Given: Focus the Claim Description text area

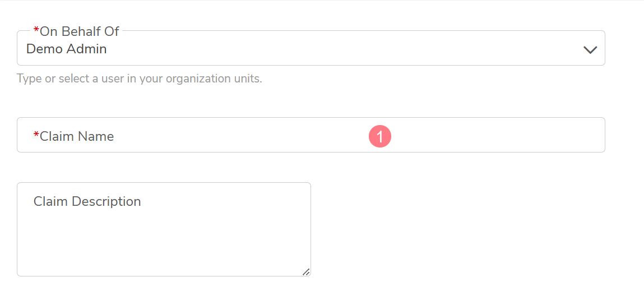Looking at the screenshot, I should coord(164,236).
